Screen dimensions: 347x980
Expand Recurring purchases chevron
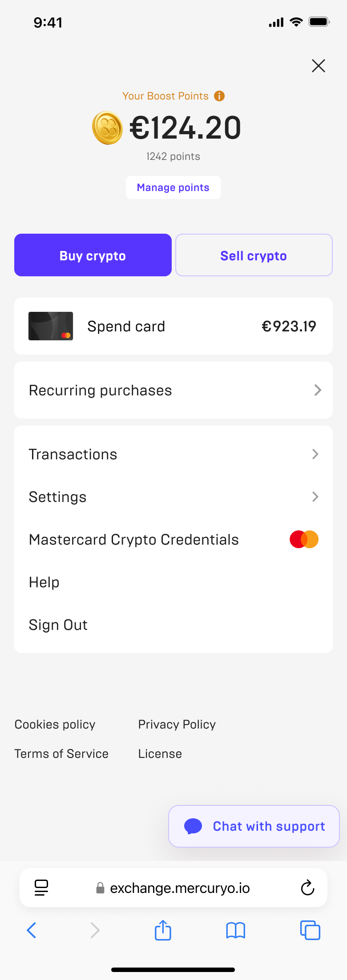[318, 390]
